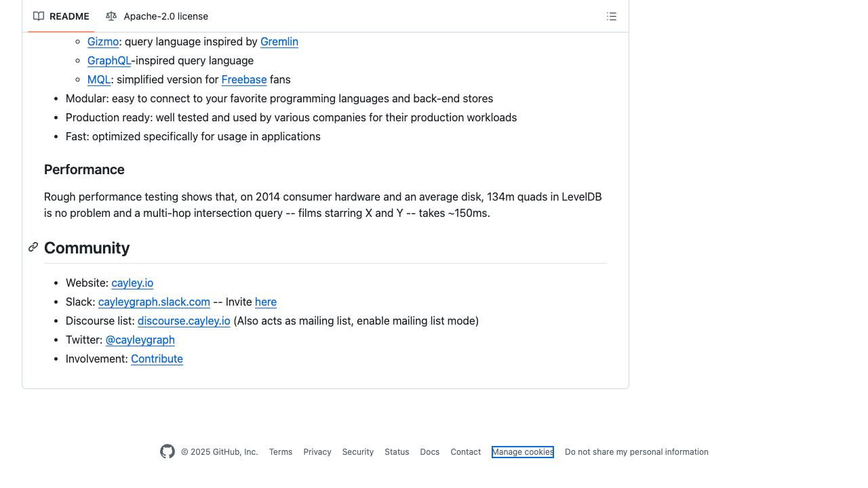
Task: Click Do not share my personal information
Action: point(637,452)
